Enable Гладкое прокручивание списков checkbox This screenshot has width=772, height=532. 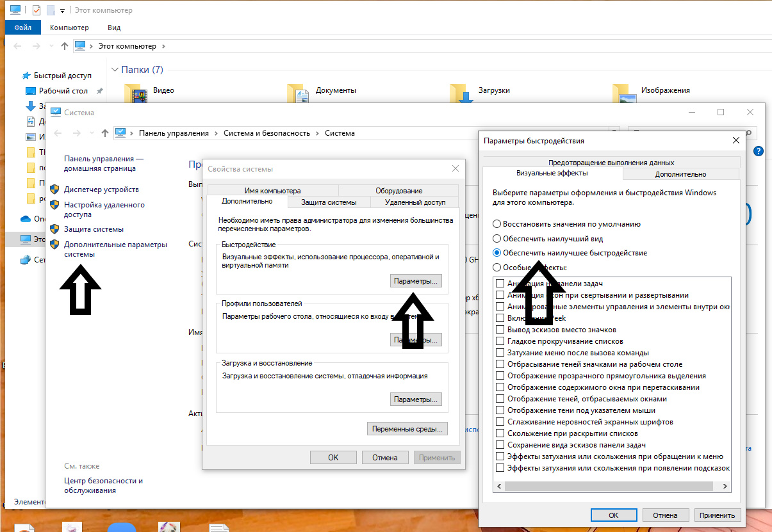[x=500, y=341]
